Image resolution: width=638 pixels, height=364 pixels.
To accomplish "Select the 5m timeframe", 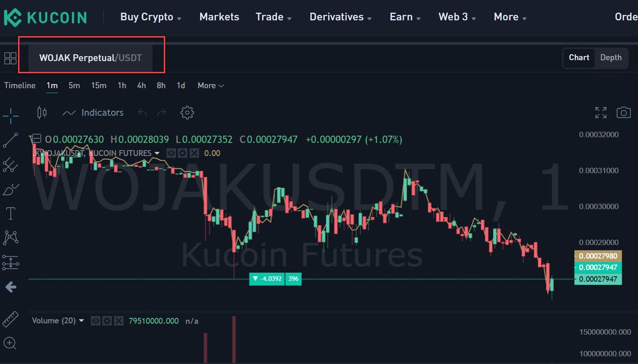I will (74, 86).
